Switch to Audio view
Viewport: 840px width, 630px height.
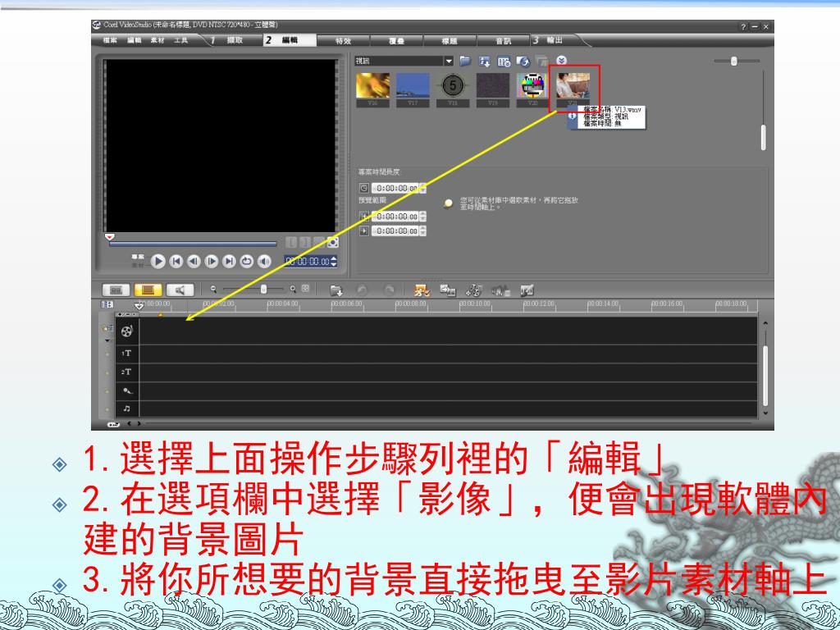[x=180, y=290]
